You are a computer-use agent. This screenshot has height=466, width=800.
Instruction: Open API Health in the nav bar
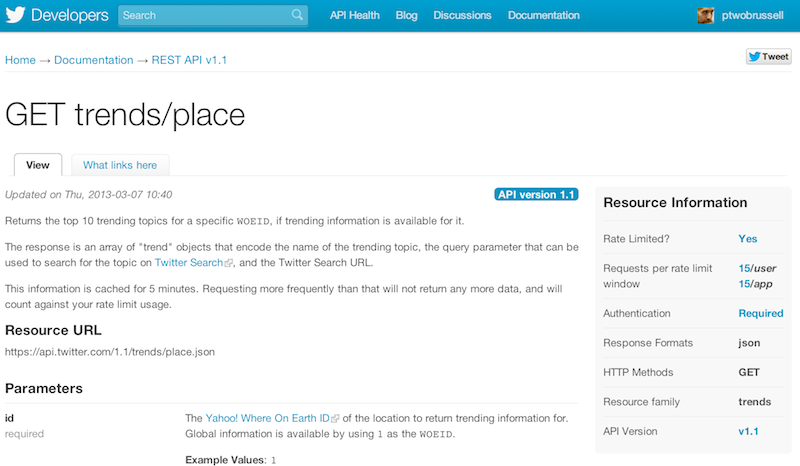point(355,15)
